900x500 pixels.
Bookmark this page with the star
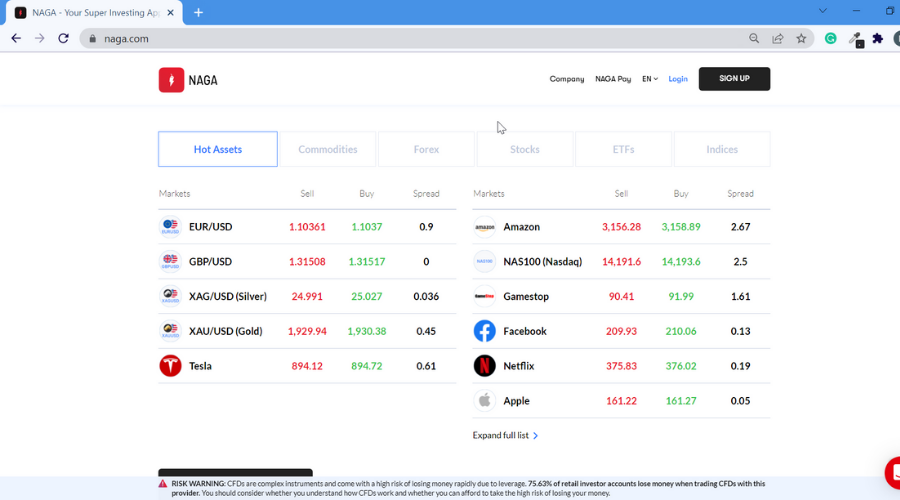(x=801, y=38)
